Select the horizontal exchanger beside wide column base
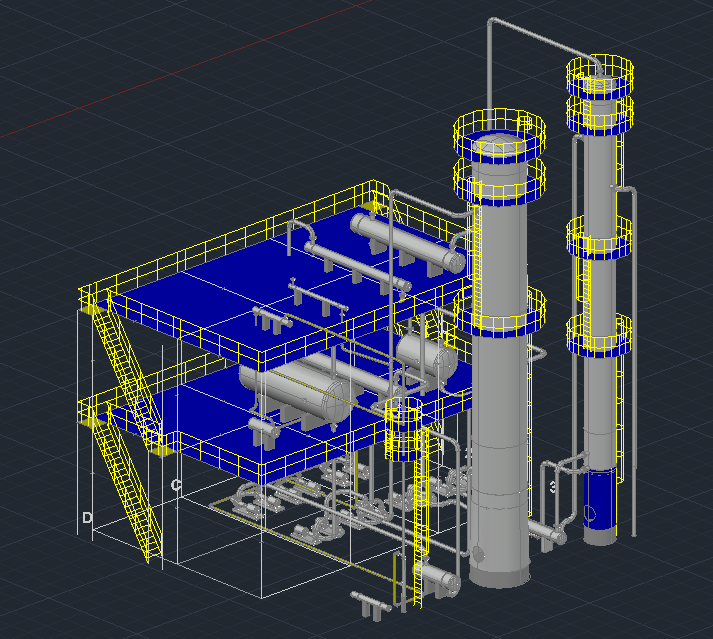Screen dimensions: 713x639 437,578
